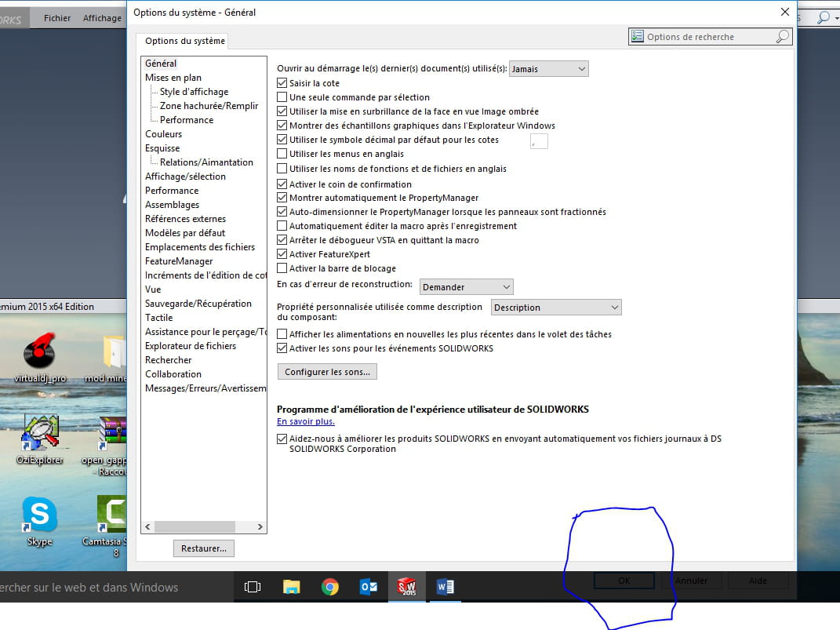Viewport: 840px width, 630px height.
Task: Click the magnifier in Options de recherche
Action: pyautogui.click(x=782, y=36)
